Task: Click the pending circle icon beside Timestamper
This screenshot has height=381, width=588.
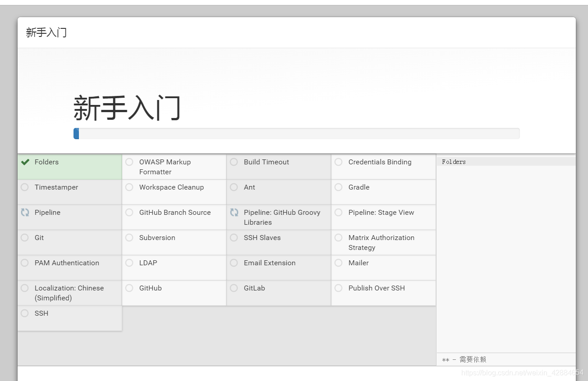Action: 25,187
